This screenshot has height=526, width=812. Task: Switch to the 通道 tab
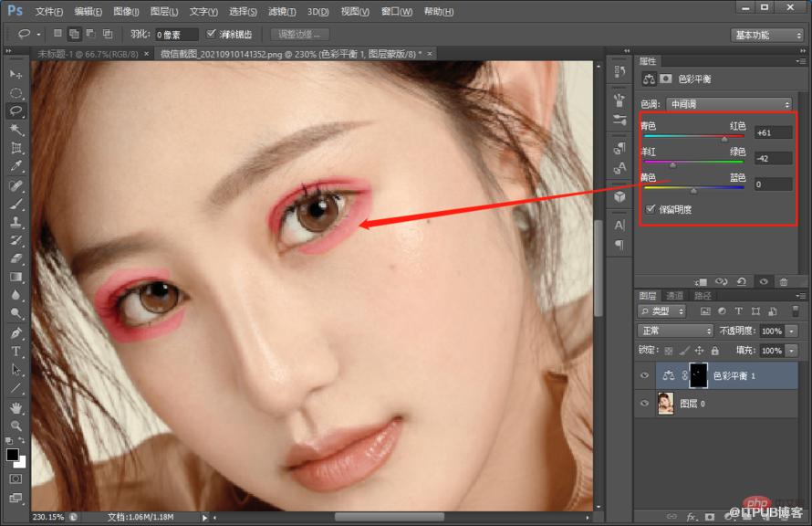pyautogui.click(x=674, y=295)
